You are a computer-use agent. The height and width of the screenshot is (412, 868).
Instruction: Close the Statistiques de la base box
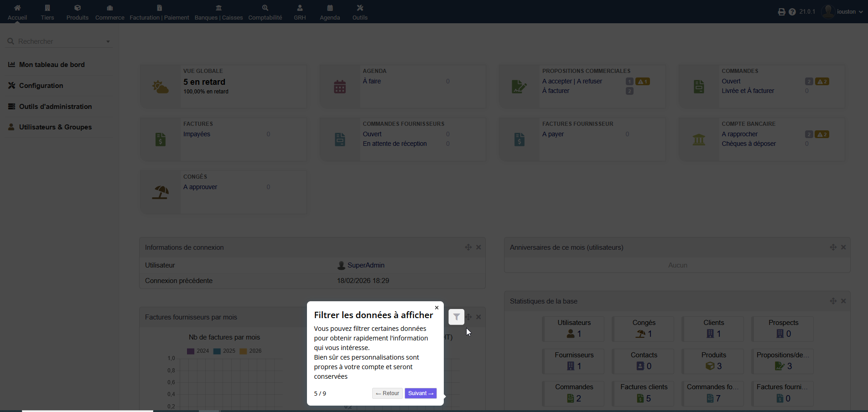(843, 301)
